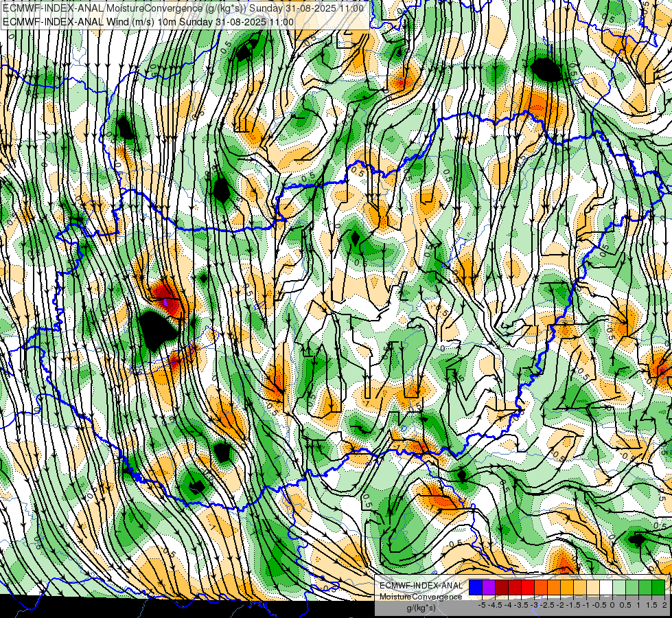Click the '-5' value on the legend scale

482,605
